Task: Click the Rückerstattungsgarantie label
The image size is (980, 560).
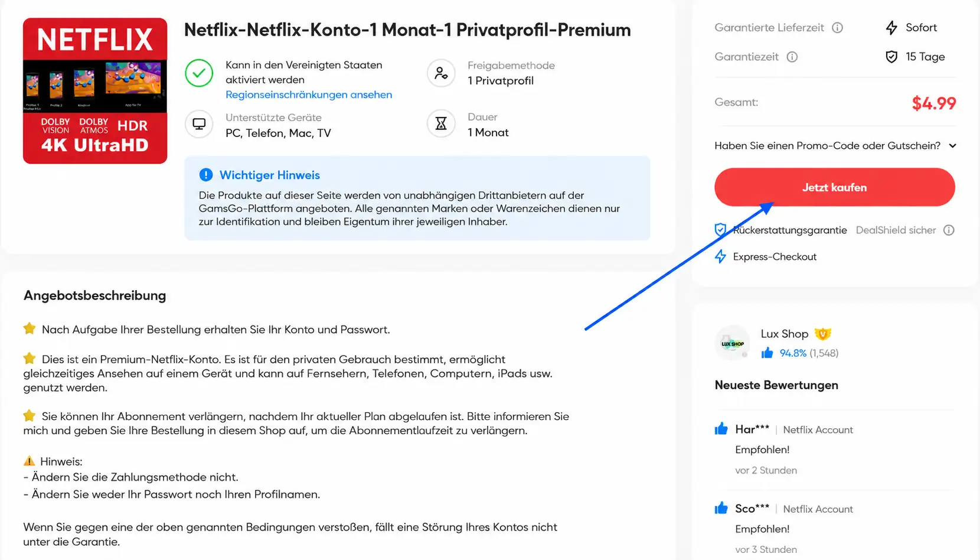Action: point(790,230)
